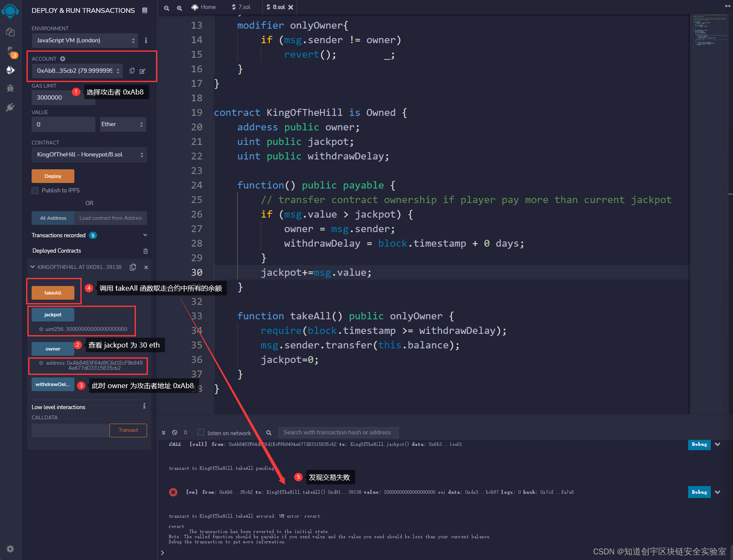Expand the Transactions recorded section

click(x=145, y=235)
